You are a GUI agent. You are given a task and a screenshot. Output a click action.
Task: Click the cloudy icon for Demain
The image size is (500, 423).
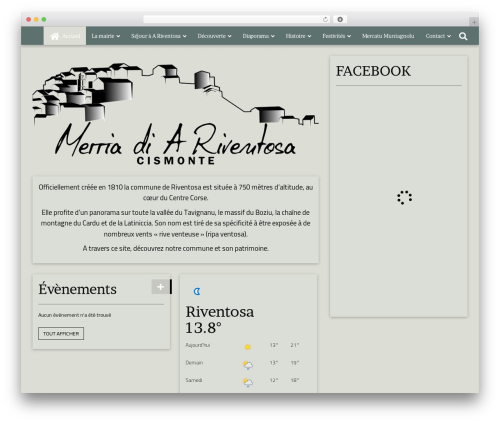(x=248, y=365)
